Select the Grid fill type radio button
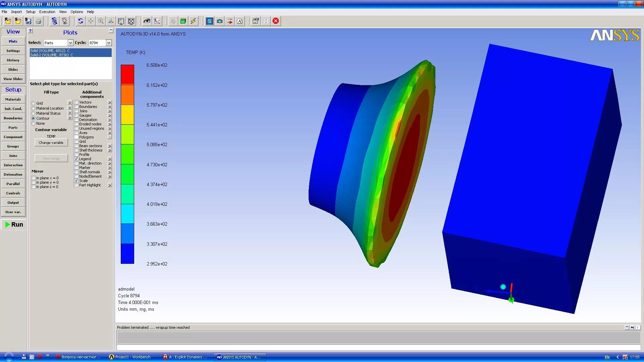644x362 pixels. tap(33, 103)
